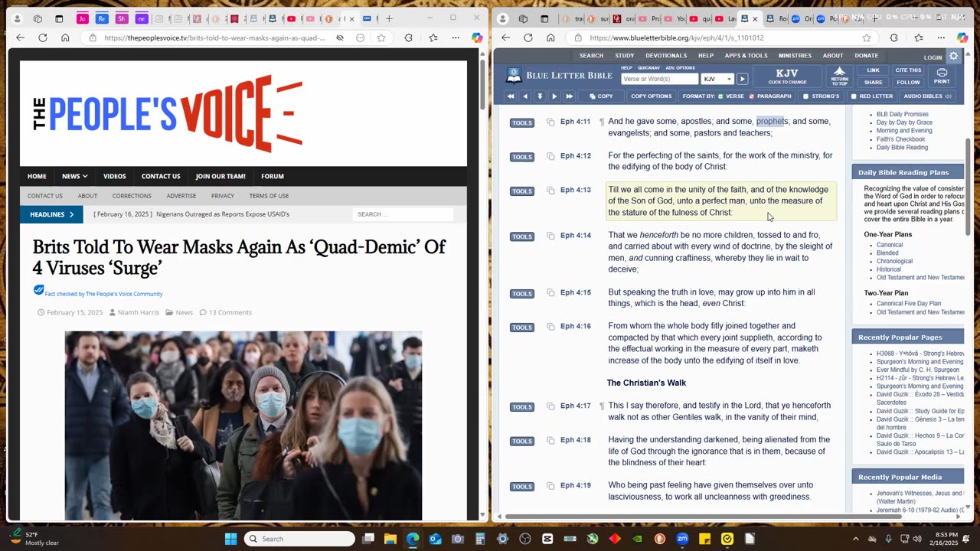This screenshot has height=551, width=980.
Task: Refresh The People's Voice page
Action: tap(43, 37)
